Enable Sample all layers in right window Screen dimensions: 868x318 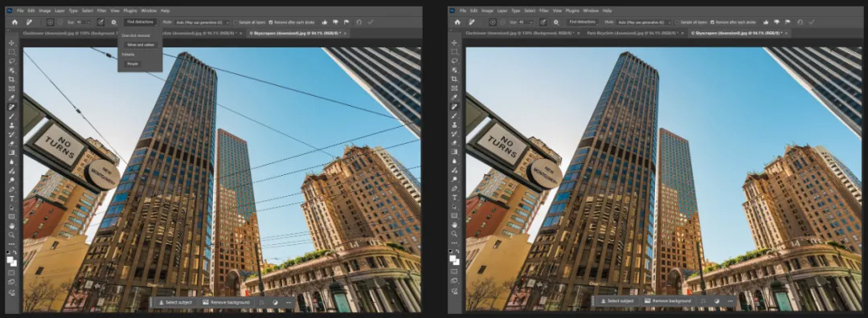[678, 22]
